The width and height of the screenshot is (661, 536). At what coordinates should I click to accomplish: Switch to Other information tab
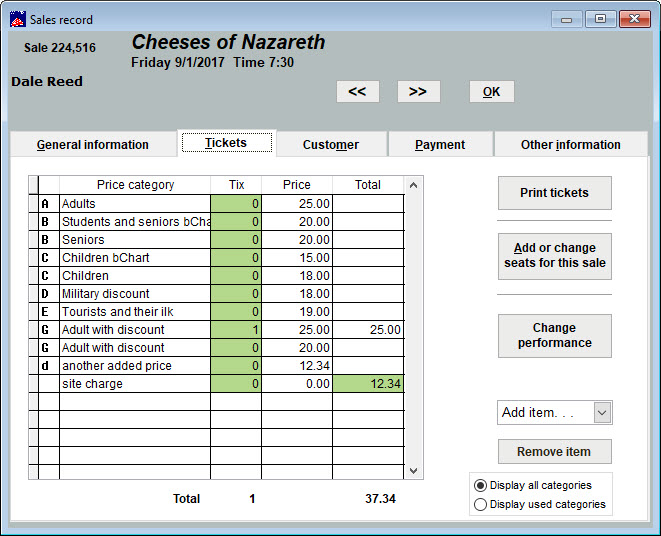(x=570, y=145)
